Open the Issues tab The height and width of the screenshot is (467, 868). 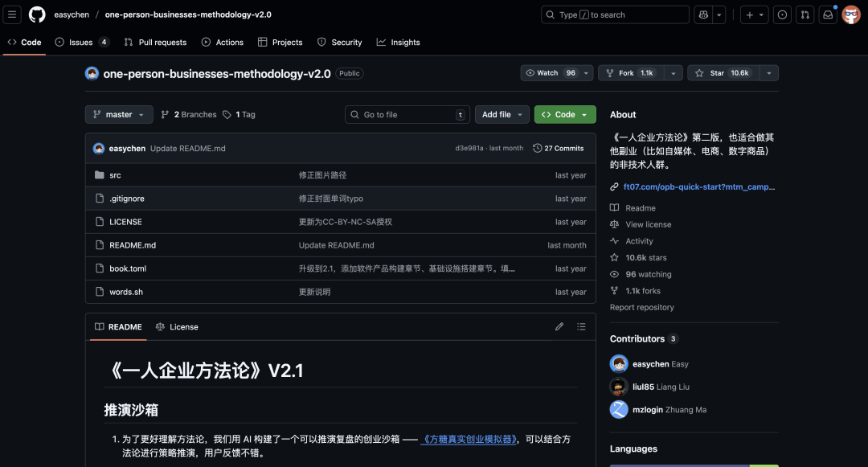[82, 42]
